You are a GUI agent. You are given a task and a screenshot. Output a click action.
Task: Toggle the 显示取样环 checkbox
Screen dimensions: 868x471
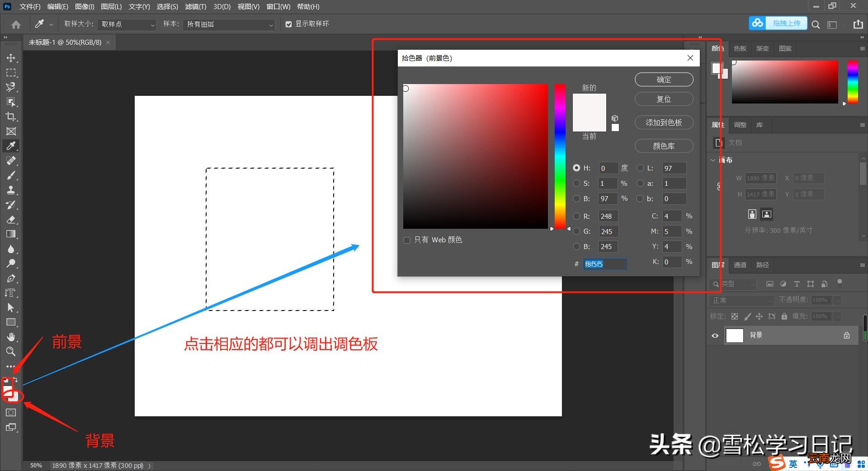[288, 24]
